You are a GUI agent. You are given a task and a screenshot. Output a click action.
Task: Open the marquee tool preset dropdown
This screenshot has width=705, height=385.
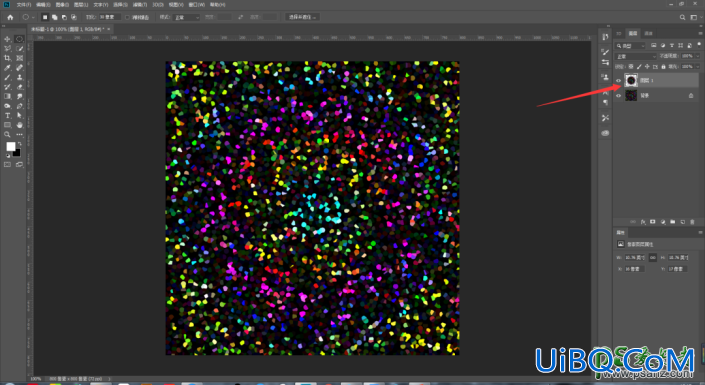(28, 17)
